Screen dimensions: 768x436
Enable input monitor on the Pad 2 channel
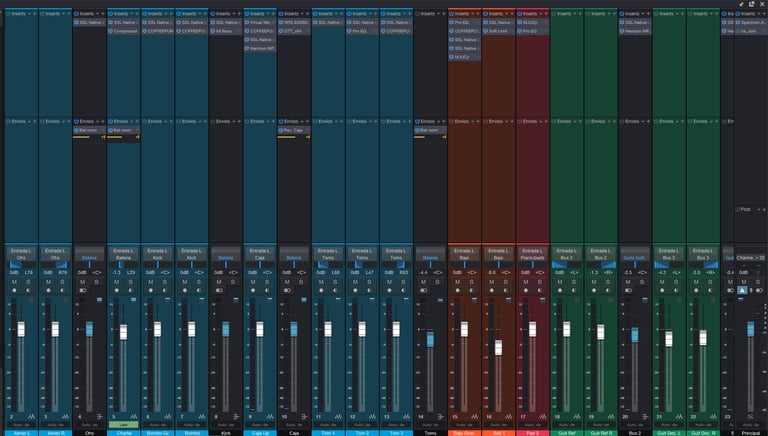click(x=540, y=290)
